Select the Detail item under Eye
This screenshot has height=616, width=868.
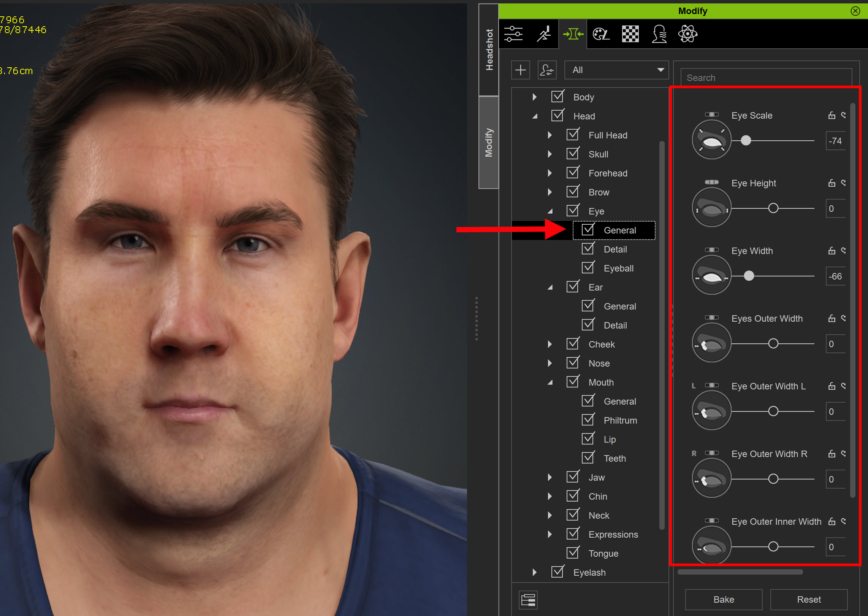pos(615,249)
